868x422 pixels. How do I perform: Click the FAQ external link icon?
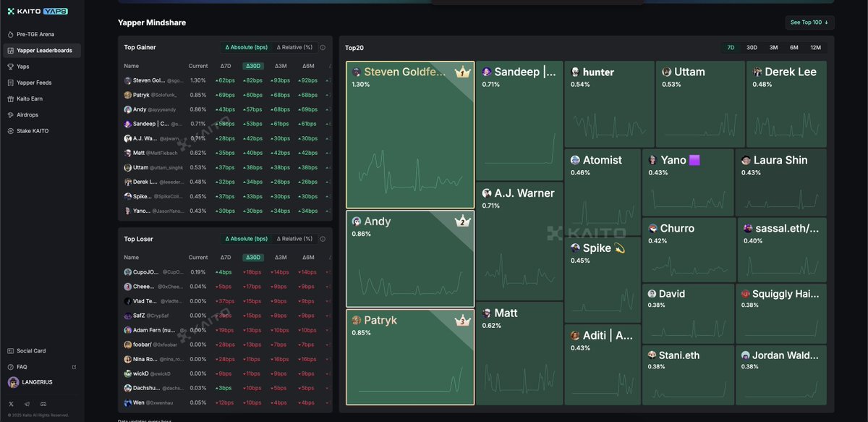[x=73, y=367]
